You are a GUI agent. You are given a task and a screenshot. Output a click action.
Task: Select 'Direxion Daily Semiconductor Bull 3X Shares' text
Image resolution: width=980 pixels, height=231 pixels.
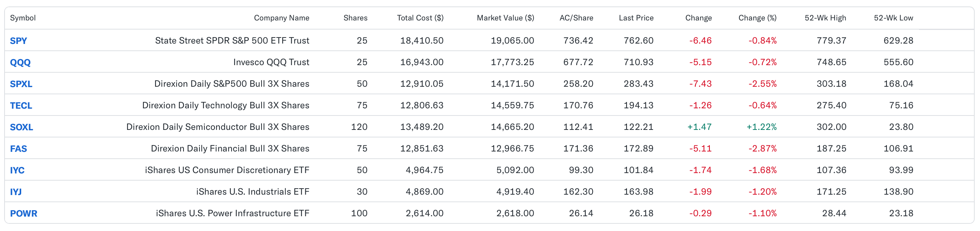click(x=218, y=127)
